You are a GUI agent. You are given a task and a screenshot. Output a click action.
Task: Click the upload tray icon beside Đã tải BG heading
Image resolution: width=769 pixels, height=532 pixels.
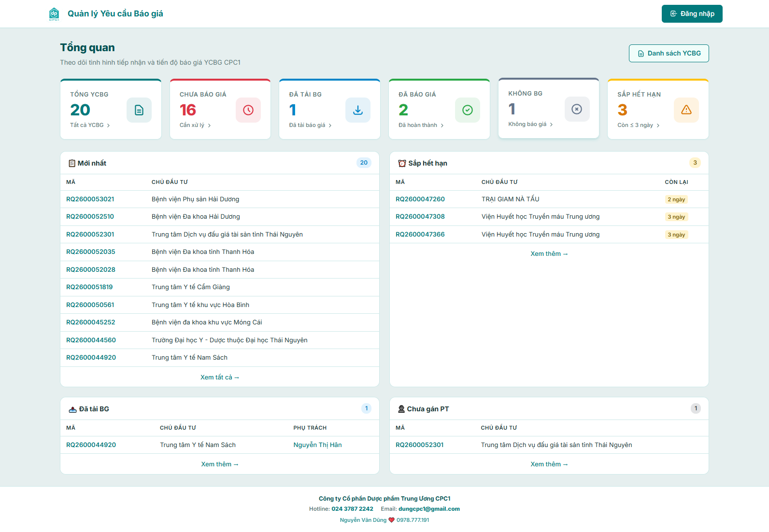click(72, 409)
